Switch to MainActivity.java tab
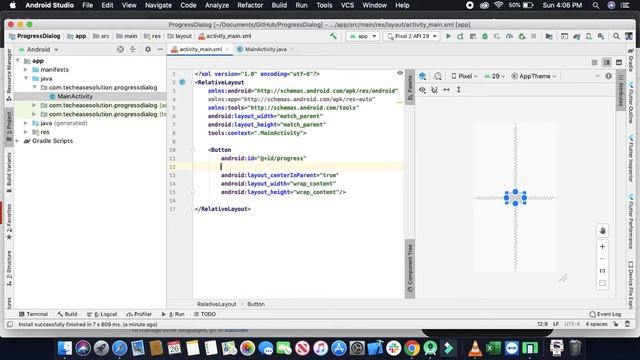Screen dimensions: 640x360 tap(265, 49)
